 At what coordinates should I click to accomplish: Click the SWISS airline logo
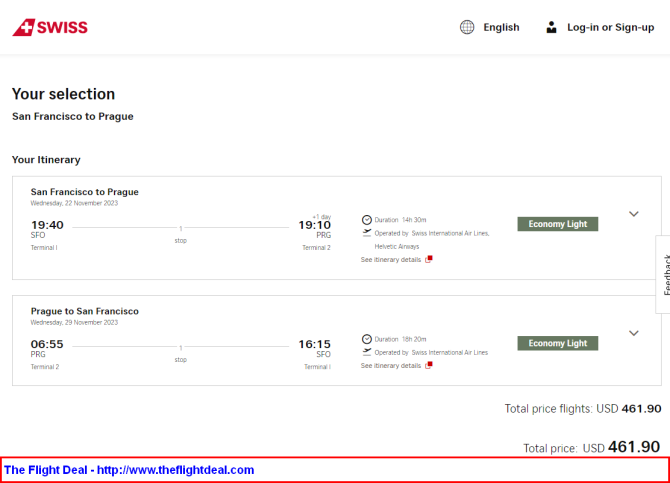(x=50, y=27)
